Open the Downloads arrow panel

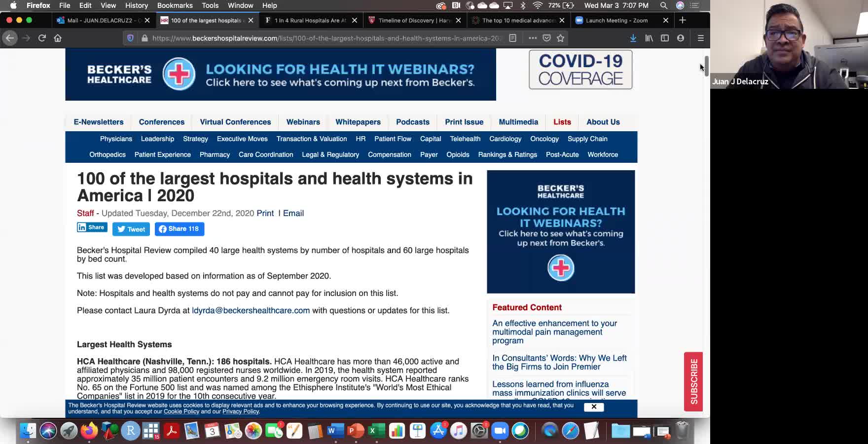click(x=633, y=38)
